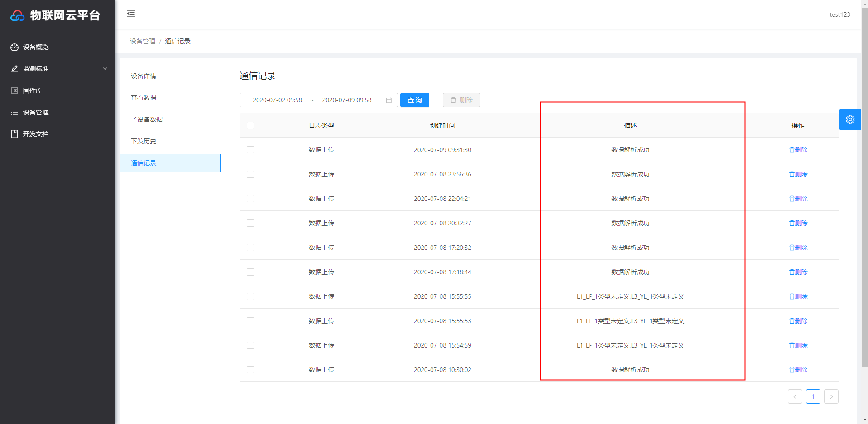Toggle the select-all checkbox in table header
Image resolution: width=868 pixels, height=424 pixels.
(250, 125)
